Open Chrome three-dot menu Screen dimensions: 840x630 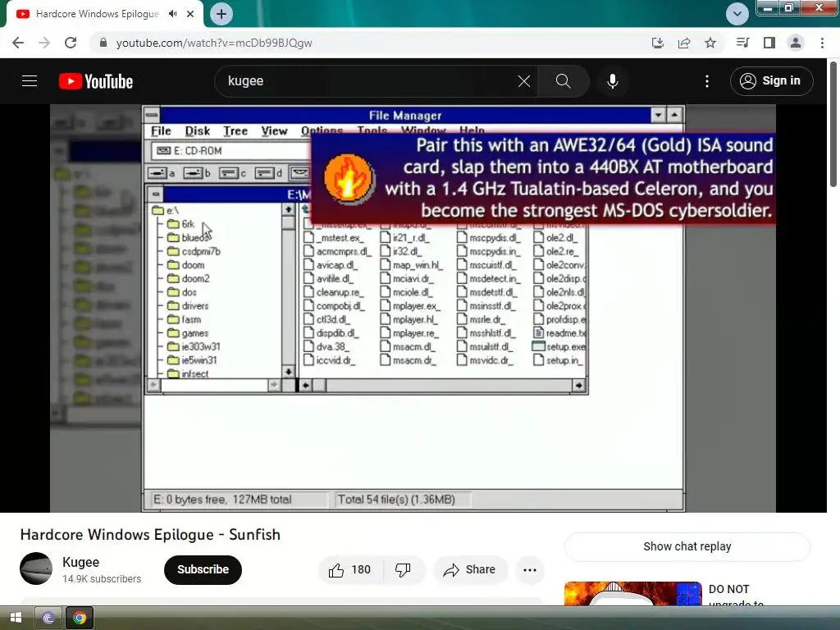pos(822,43)
